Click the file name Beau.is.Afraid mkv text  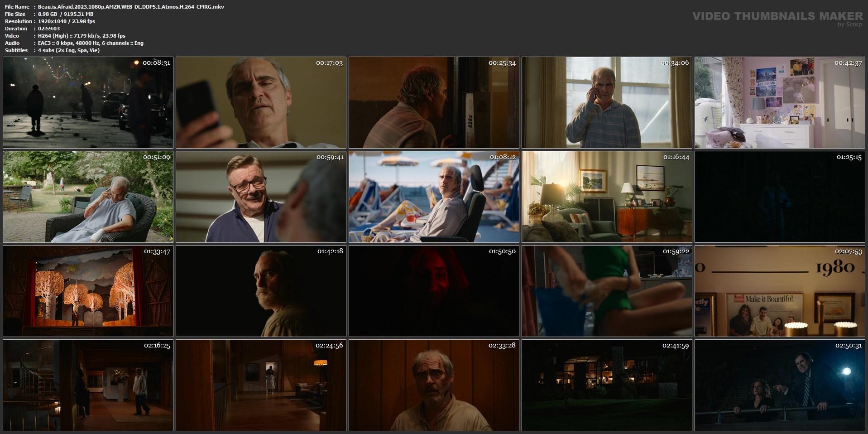point(131,7)
